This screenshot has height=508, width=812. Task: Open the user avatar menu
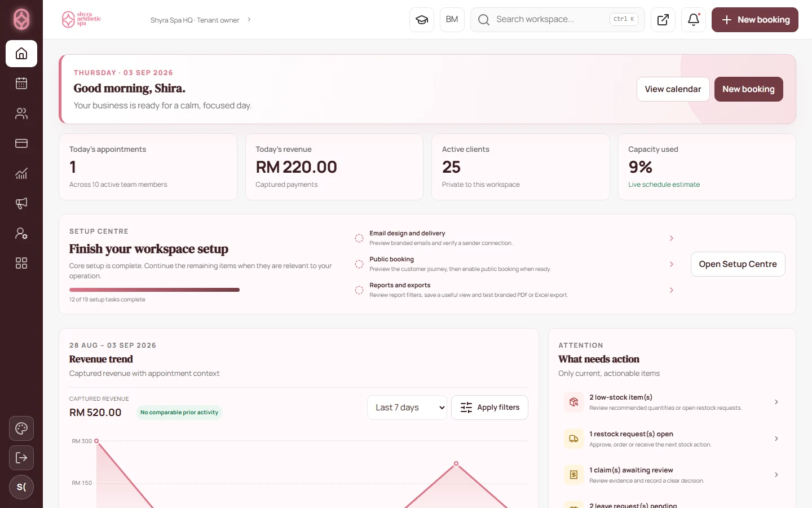[x=21, y=487]
